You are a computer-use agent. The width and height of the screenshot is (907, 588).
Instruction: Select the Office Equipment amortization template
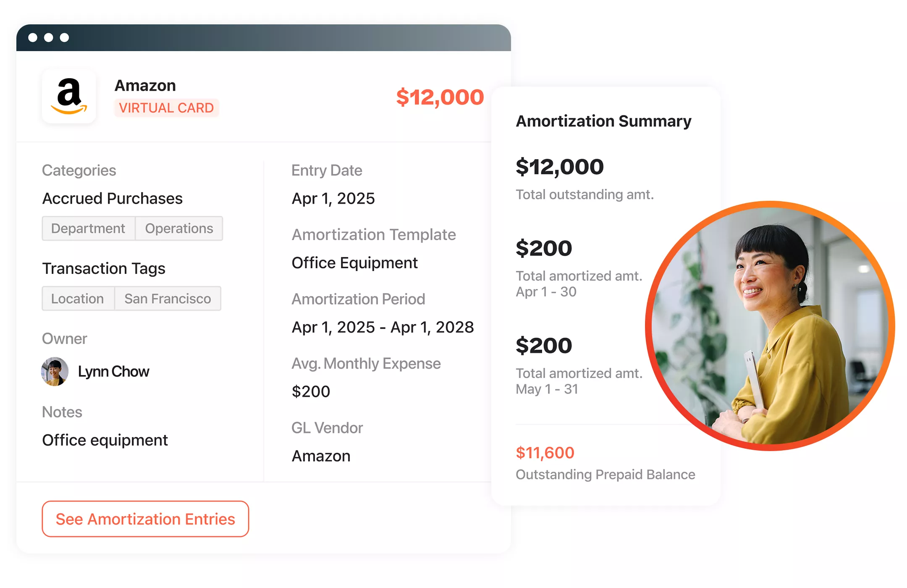pos(354,263)
